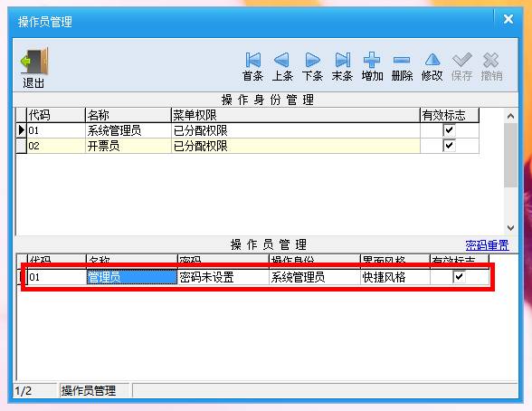This screenshot has width=532, height=411.
Task: Select the 开票员 role row
Action: pyautogui.click(x=248, y=146)
